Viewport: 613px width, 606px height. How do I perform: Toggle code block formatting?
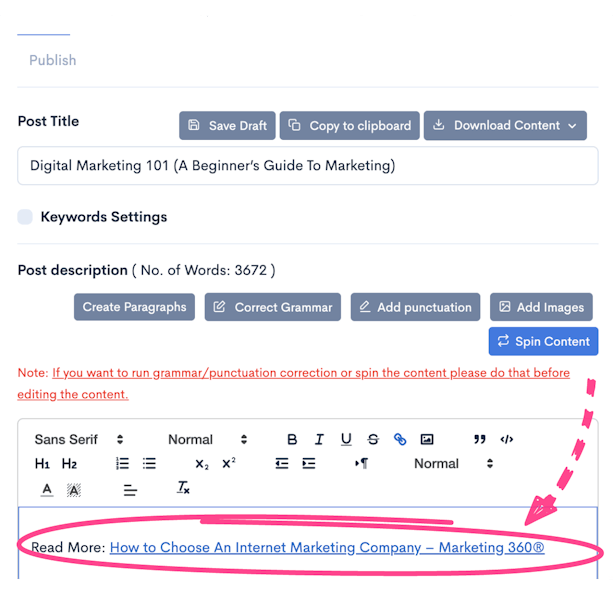pyautogui.click(x=507, y=439)
